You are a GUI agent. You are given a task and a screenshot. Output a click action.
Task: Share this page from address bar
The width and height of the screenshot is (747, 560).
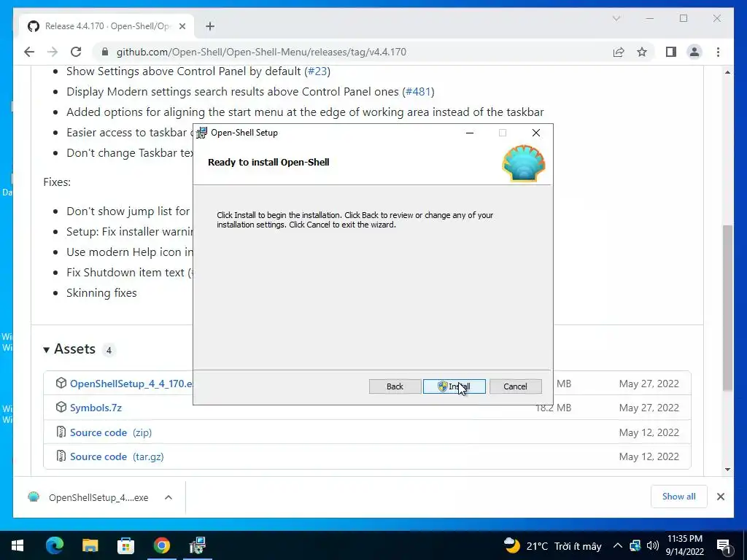click(x=619, y=52)
